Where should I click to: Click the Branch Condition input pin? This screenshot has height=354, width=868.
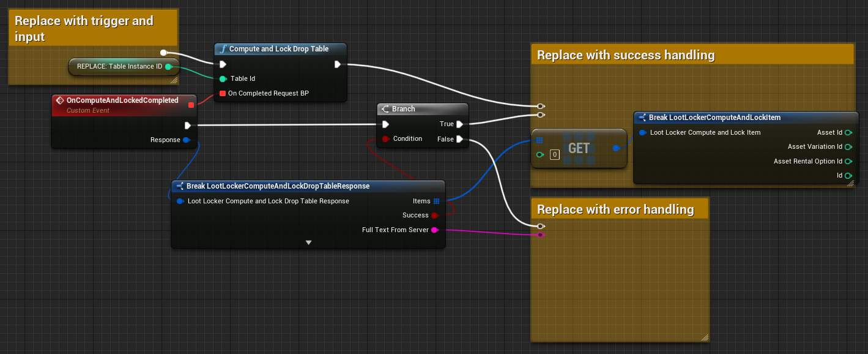(x=385, y=139)
